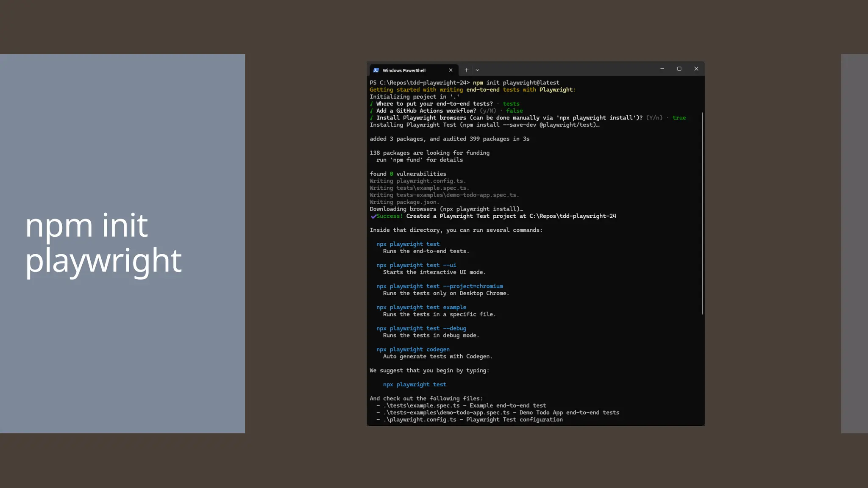Screen dimensions: 868x488
Task: Click the next slide preview at right edge
Action: 854,243
